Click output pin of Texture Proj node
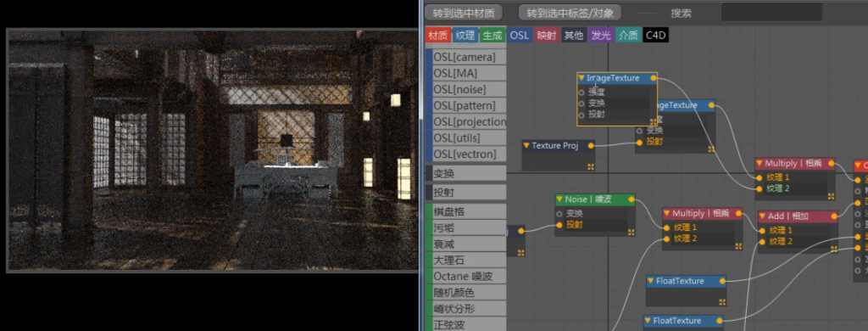The image size is (868, 331). coord(591,146)
